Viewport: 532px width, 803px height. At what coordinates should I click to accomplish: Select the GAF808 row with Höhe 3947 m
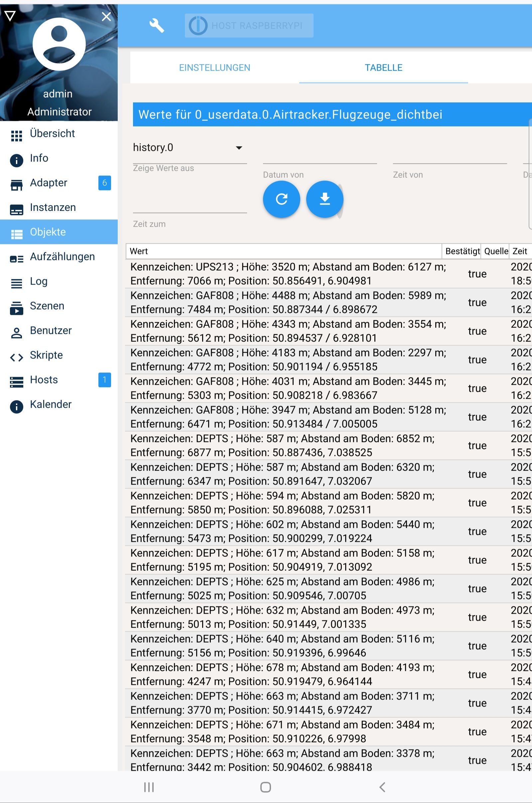[329, 417]
